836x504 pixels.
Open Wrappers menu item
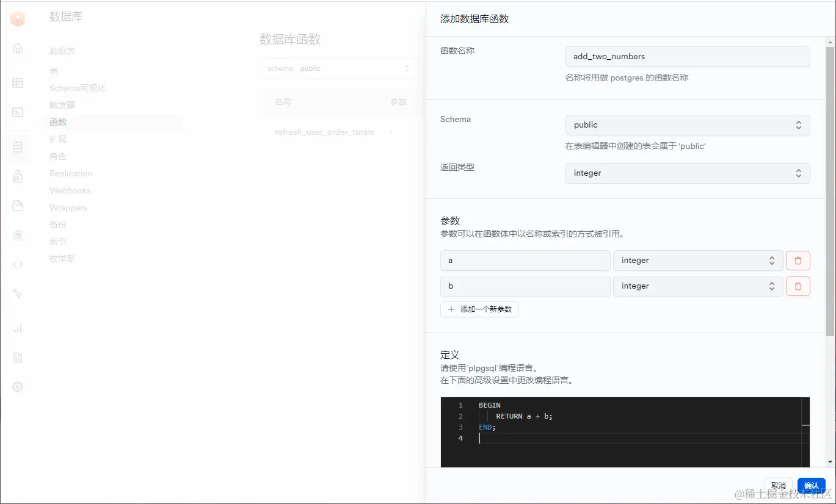coord(68,207)
